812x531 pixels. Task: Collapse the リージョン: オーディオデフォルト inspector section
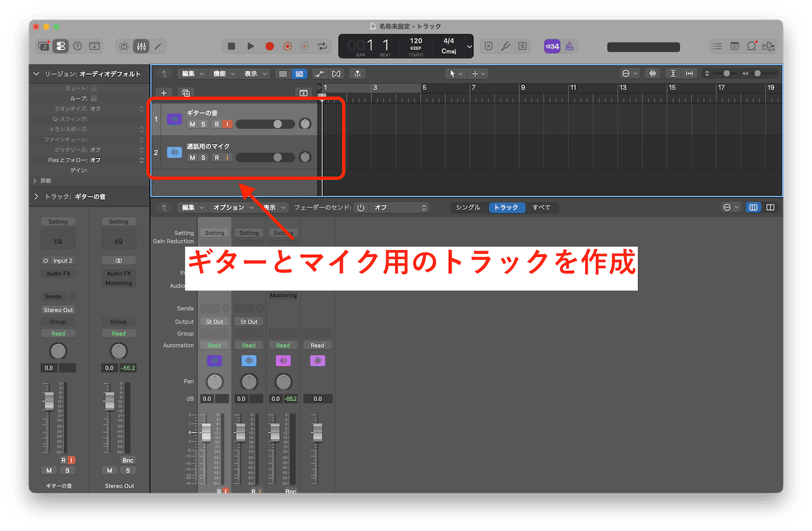pyautogui.click(x=36, y=74)
